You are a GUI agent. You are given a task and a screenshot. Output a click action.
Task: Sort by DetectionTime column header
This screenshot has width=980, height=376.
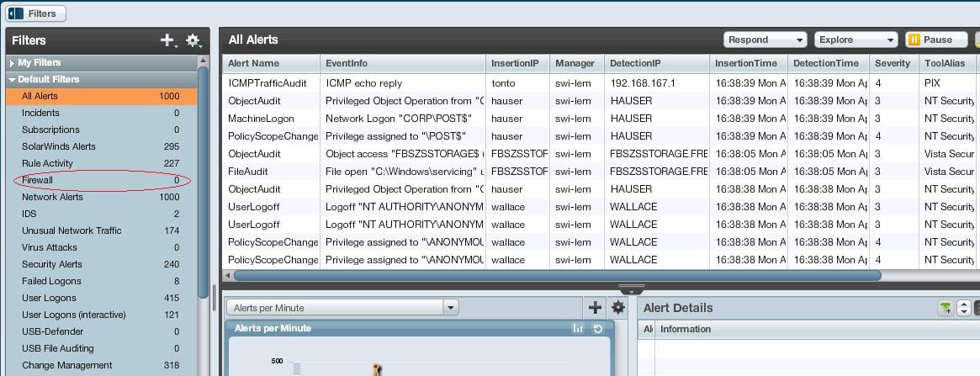[x=828, y=64]
